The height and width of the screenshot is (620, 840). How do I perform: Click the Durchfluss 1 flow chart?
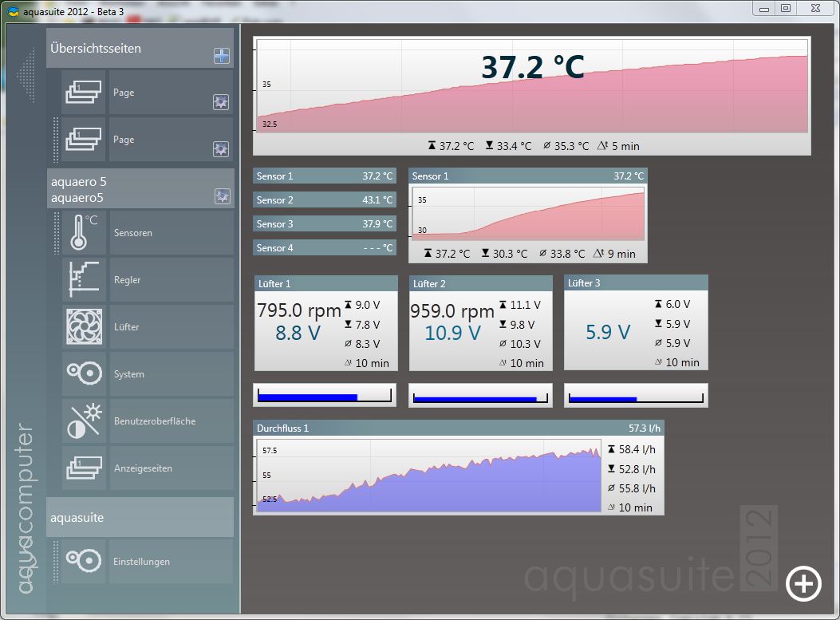(428, 476)
